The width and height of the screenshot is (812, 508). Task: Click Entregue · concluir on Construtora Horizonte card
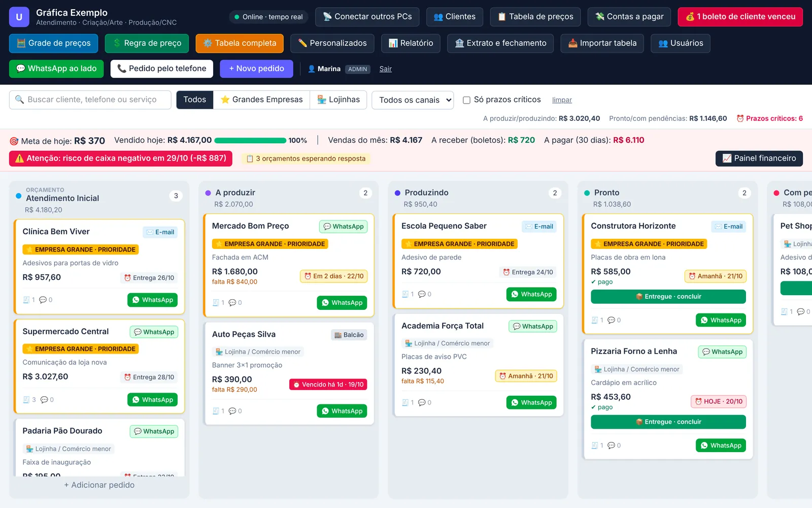click(668, 297)
